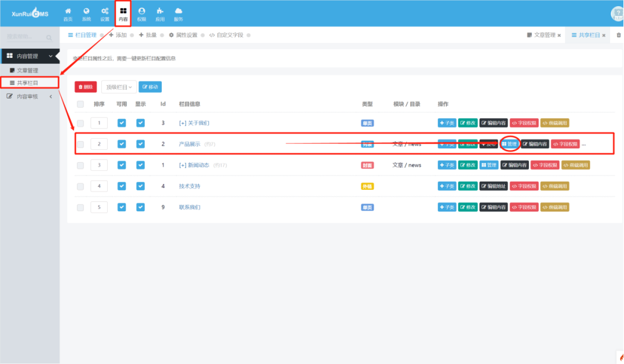Open the 顶级栏目 dropdown
Image resolution: width=624 pixels, height=364 pixels.
tap(119, 87)
